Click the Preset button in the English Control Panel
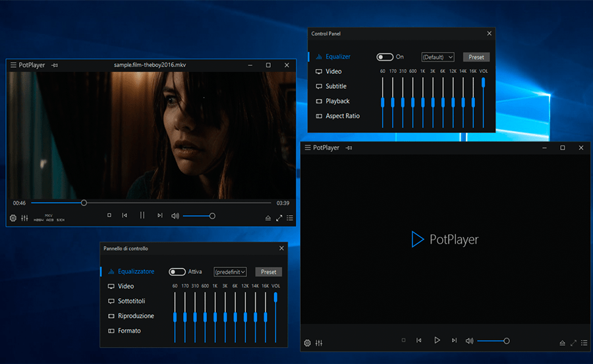593x364 pixels. (476, 57)
